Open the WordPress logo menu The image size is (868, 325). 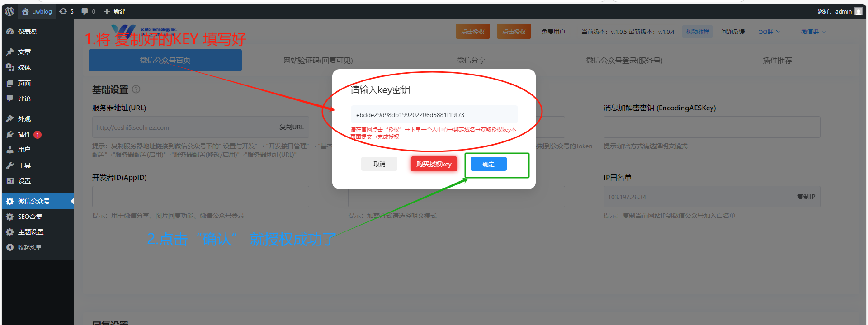[x=9, y=11]
